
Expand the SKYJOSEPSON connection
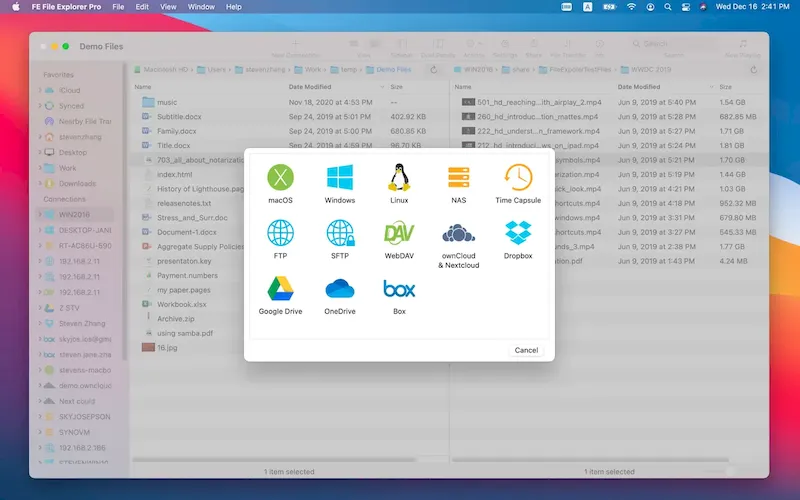(40, 416)
